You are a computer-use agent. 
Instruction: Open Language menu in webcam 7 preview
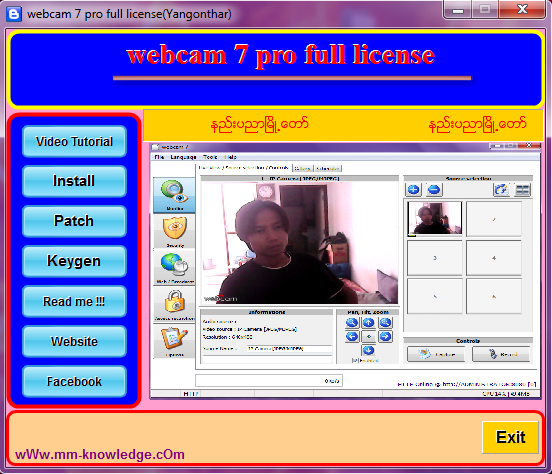(x=183, y=157)
